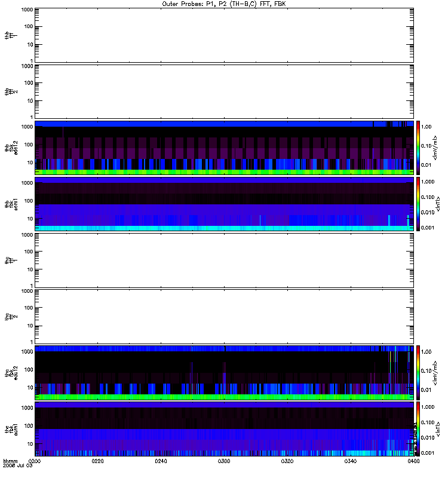The width and height of the screenshot is (448, 478).
Task: Click the empty thc fff 1 plot panel
Action: [224, 261]
